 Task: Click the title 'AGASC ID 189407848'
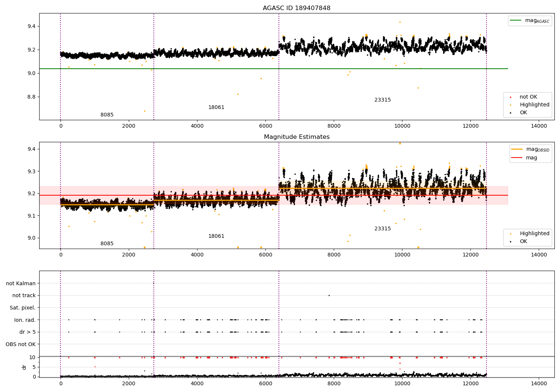(x=296, y=8)
